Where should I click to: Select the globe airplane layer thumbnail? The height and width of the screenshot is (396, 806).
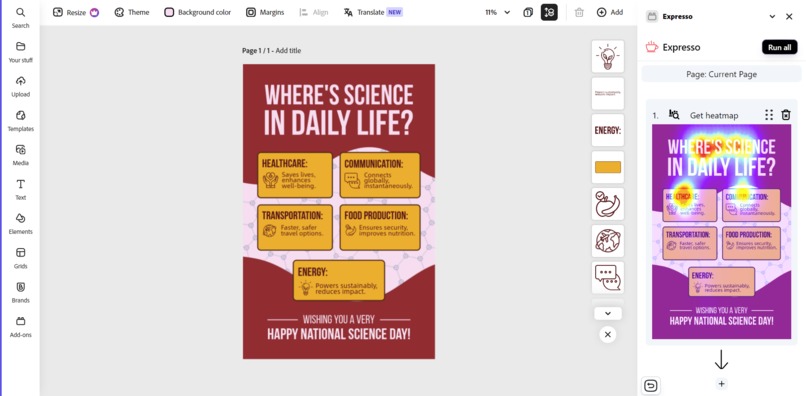tap(608, 241)
